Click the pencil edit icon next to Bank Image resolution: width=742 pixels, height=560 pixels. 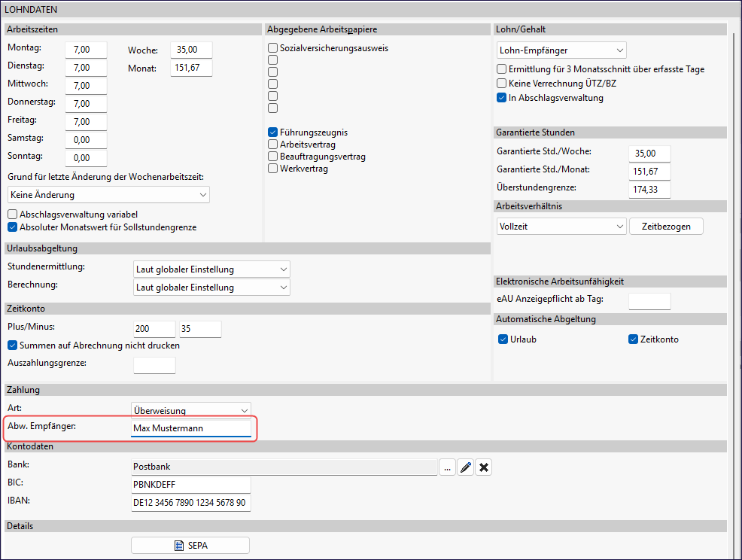[466, 468]
